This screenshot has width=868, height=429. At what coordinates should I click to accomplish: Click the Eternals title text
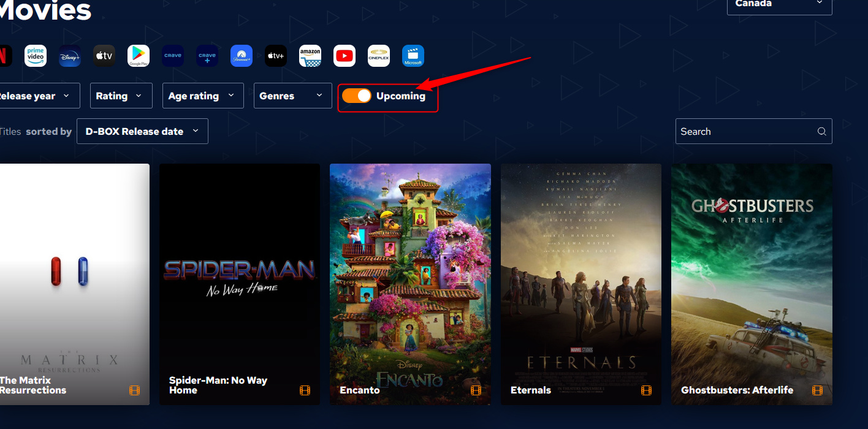coord(531,390)
